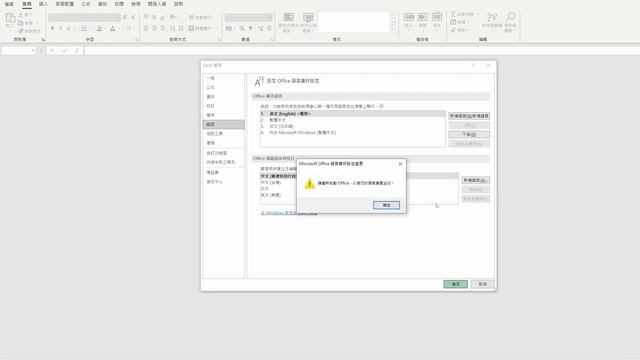Select 儲存 Save in Options sidebar
This screenshot has width=640, height=360.
(x=224, y=115)
